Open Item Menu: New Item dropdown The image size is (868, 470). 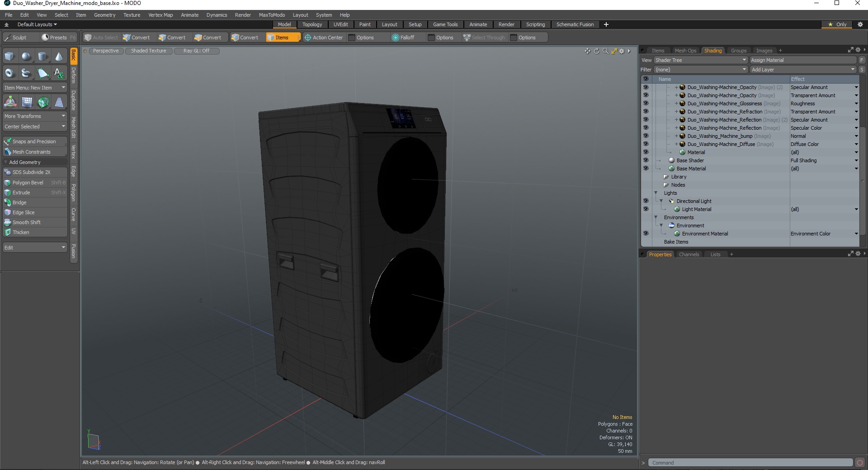[35, 88]
